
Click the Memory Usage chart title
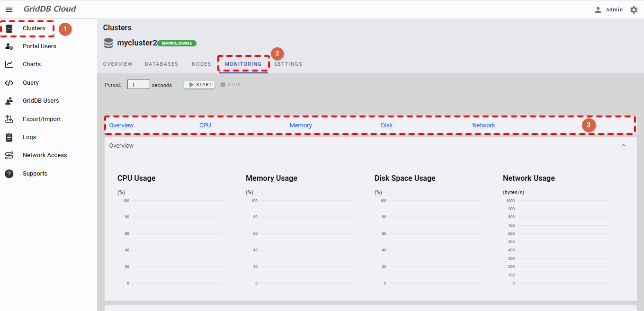[x=271, y=178]
